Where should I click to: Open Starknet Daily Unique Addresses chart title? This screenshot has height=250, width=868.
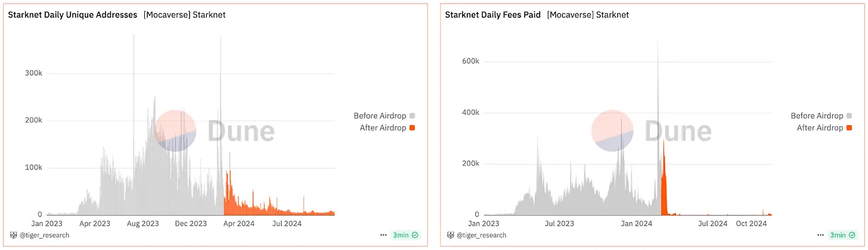pyautogui.click(x=72, y=14)
